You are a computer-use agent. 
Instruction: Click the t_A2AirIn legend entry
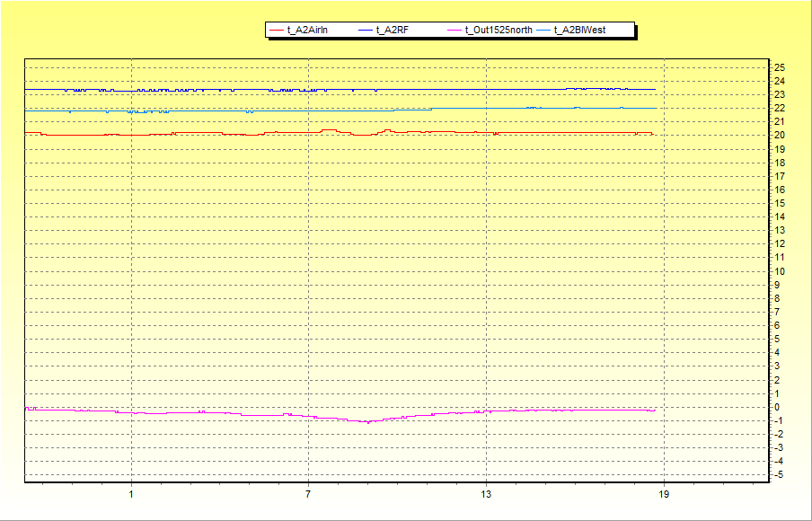[x=307, y=31]
